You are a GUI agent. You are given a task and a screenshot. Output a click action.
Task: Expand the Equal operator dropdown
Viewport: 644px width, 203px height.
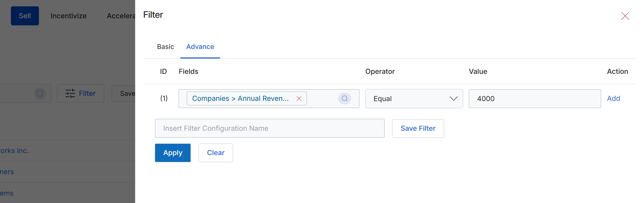(414, 99)
